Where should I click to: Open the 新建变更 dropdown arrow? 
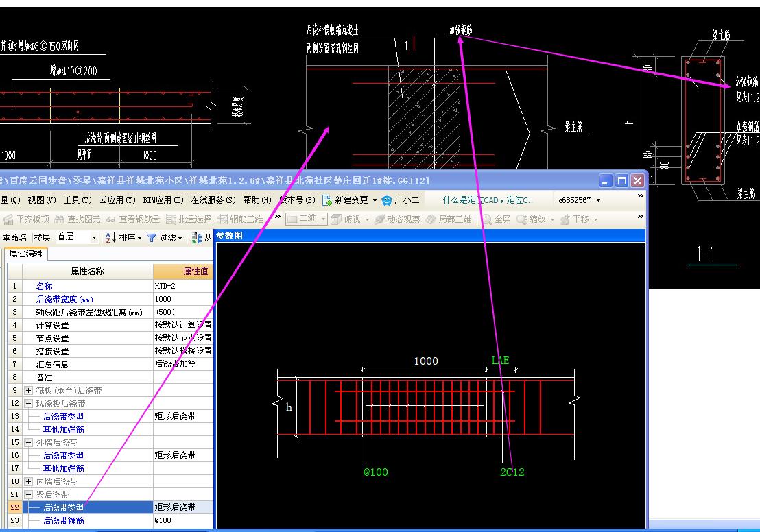tap(375, 200)
